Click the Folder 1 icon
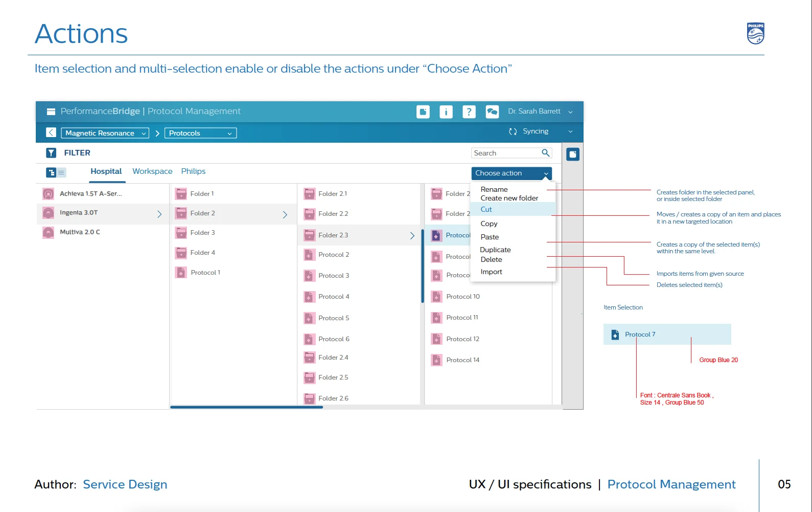The image size is (812, 512). point(181,194)
